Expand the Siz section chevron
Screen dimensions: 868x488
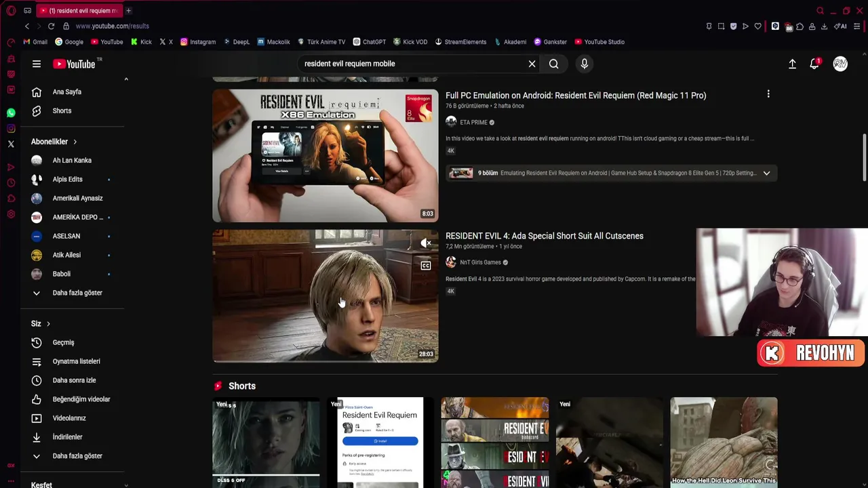[48, 324]
